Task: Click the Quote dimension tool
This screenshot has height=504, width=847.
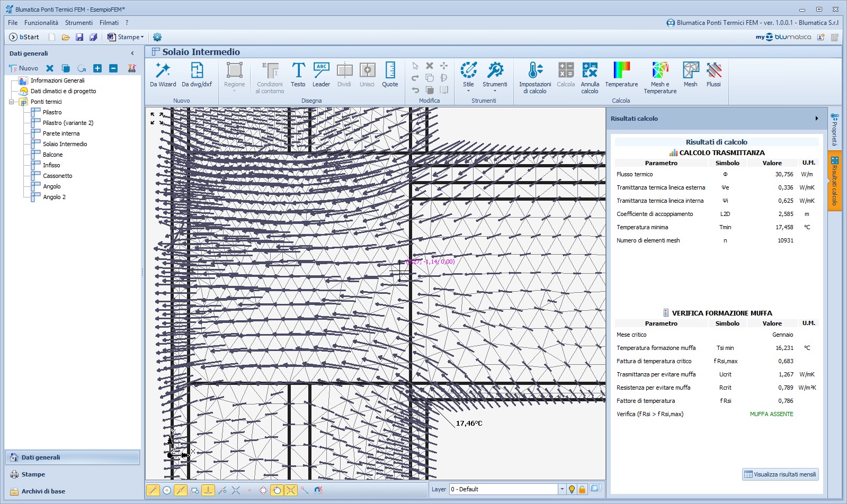Action: pos(390,75)
